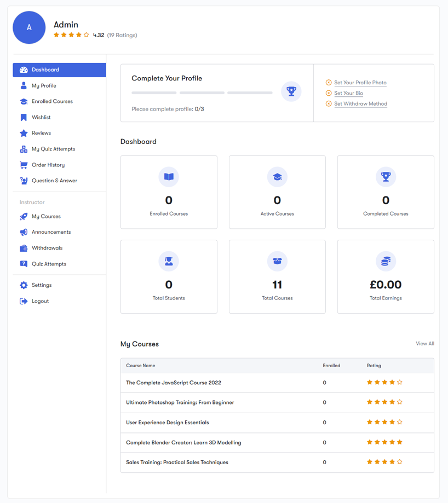Viewport: 448px width, 503px height.
Task: Click the Logout arrow icon
Action: (x=24, y=301)
